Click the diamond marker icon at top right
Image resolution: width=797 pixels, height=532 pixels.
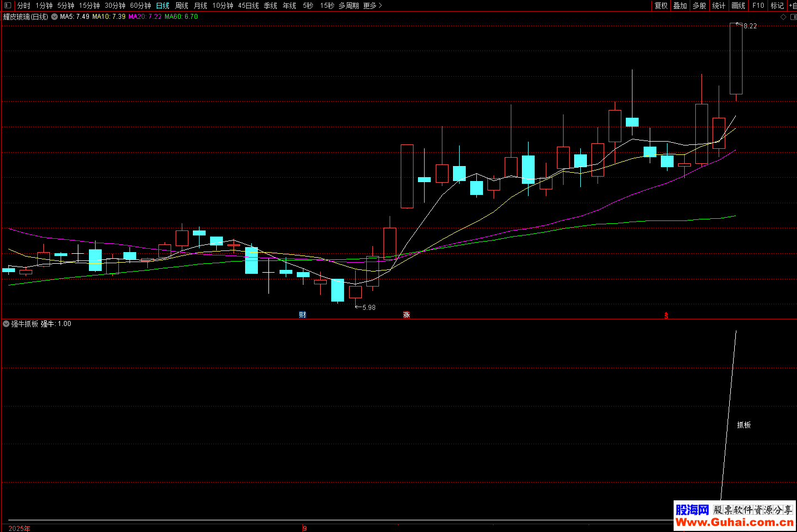coord(784,17)
